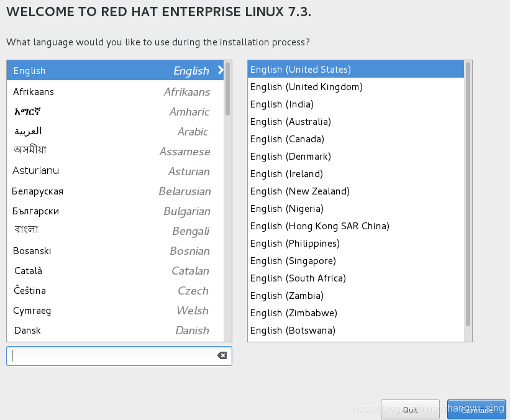Choose English (Canada) locale
Viewport: 510px width, 420px height.
point(356,139)
